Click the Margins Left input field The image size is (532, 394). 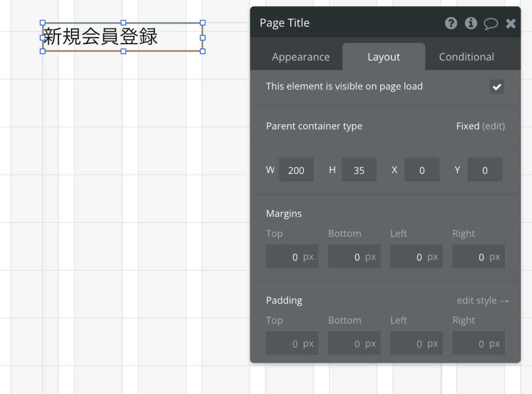(x=416, y=256)
